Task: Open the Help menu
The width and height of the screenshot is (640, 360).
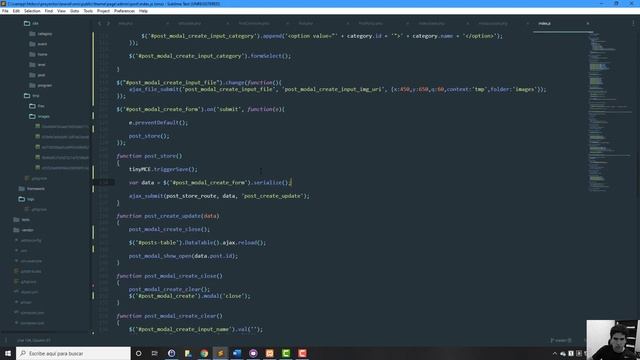Action: [x=143, y=11]
